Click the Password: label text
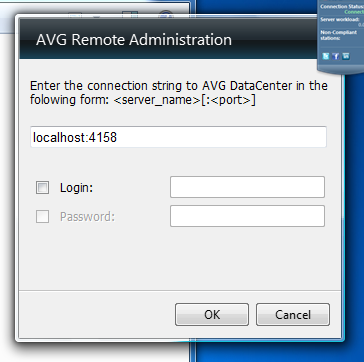 [87, 217]
